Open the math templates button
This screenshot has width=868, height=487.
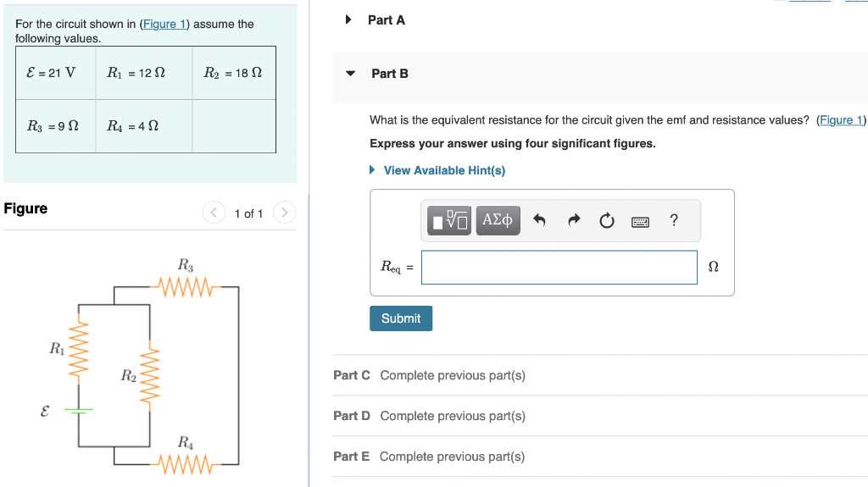449,220
